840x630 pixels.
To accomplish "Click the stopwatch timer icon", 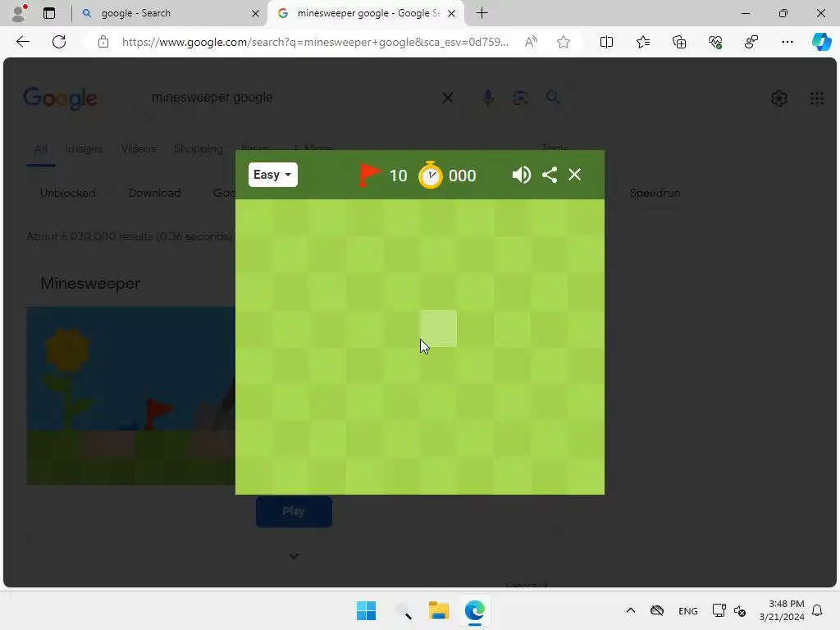I will point(431,175).
